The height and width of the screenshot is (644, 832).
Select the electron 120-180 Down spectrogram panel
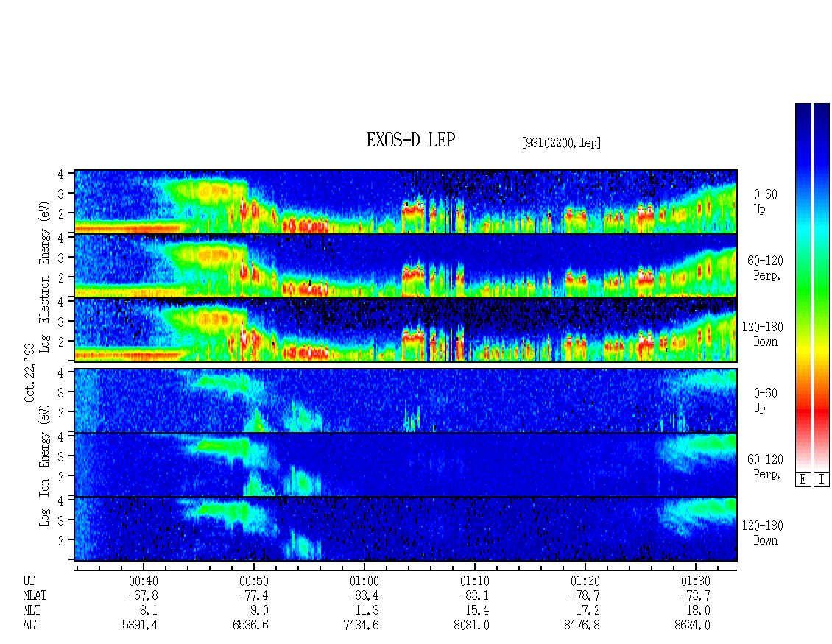point(406,330)
